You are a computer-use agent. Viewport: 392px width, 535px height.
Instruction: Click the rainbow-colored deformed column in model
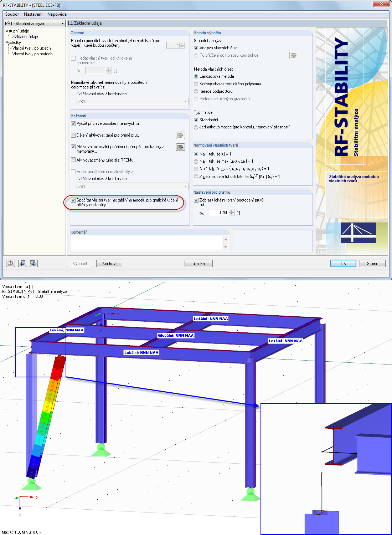pos(46,416)
